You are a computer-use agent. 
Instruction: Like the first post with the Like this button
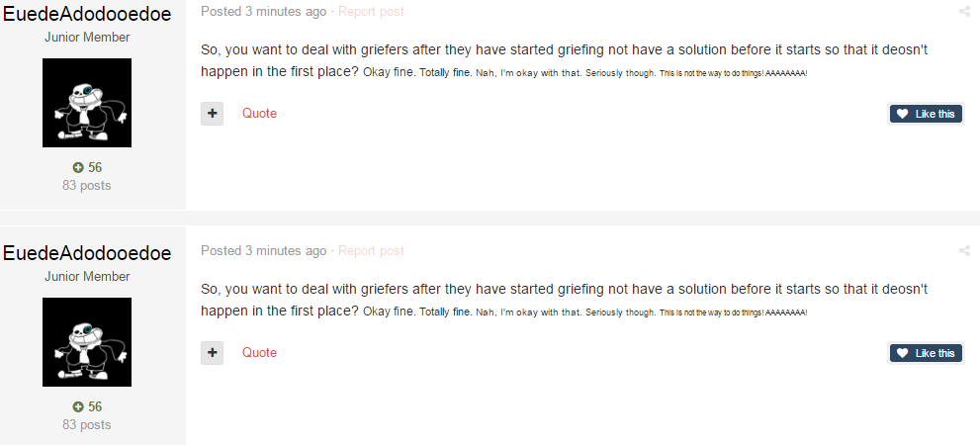pos(926,114)
